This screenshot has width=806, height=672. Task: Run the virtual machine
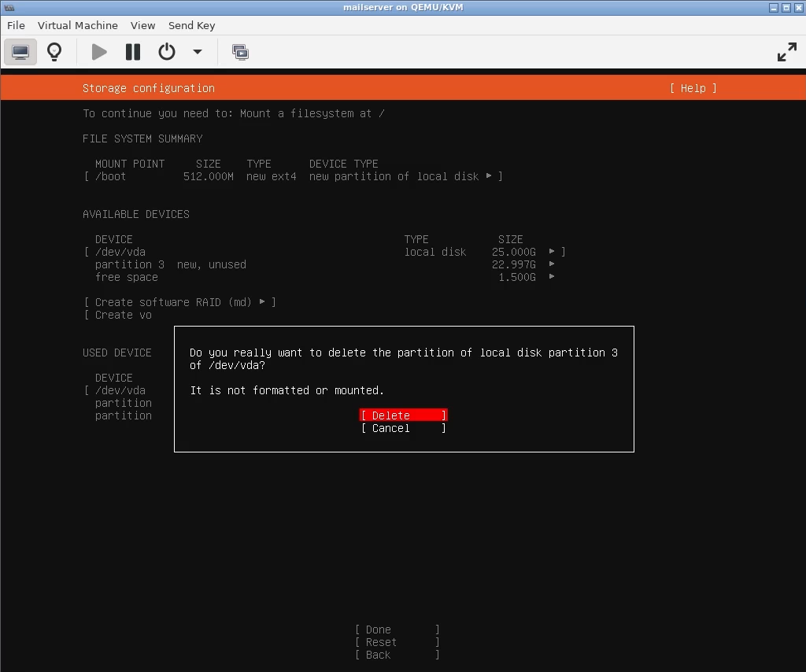click(x=98, y=52)
